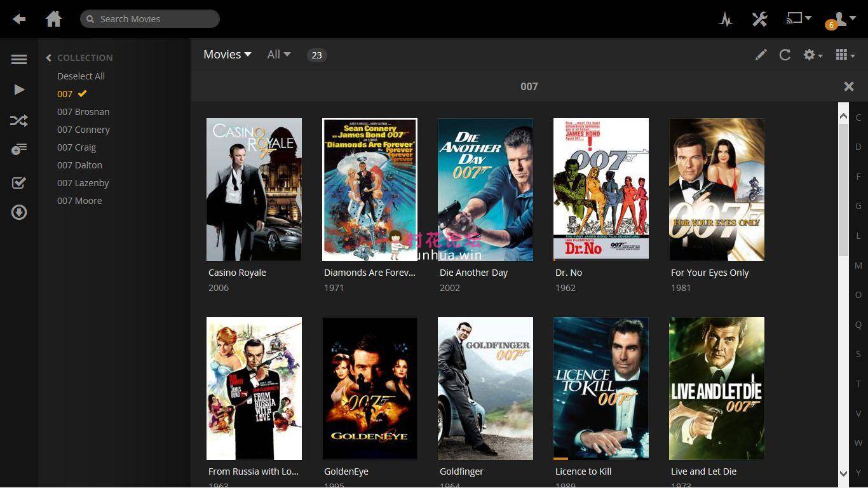868x488 pixels.
Task: Open the cast to player dropdown
Action: click(799, 18)
